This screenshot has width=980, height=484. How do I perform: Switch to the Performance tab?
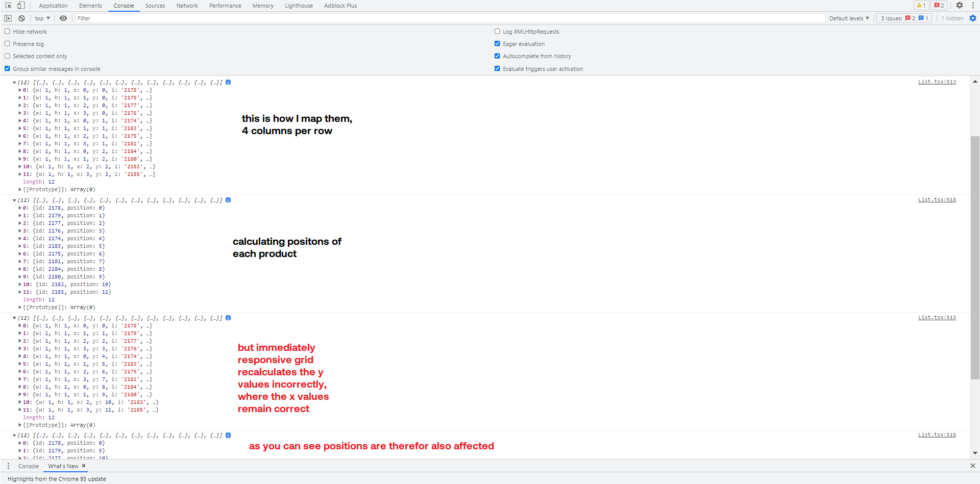pos(225,6)
